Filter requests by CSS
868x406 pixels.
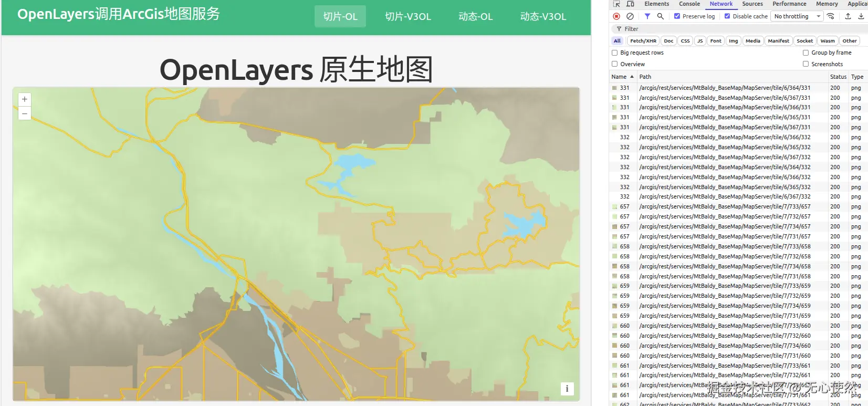(685, 41)
